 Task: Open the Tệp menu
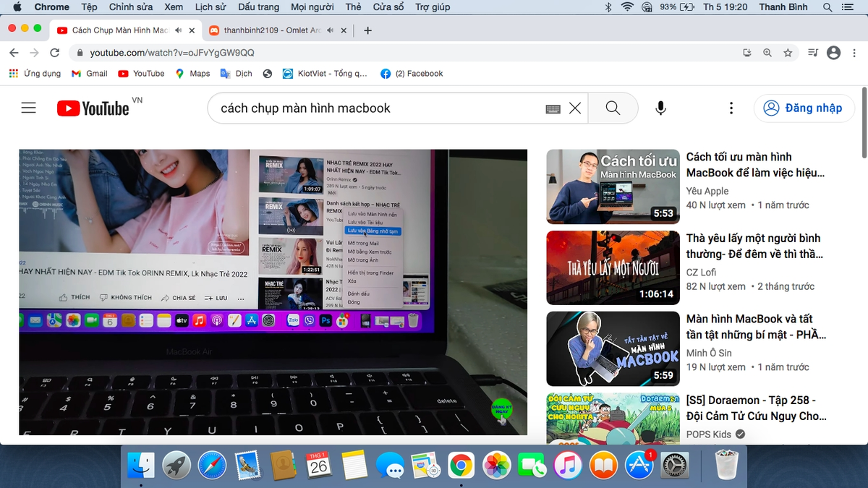tap(89, 7)
